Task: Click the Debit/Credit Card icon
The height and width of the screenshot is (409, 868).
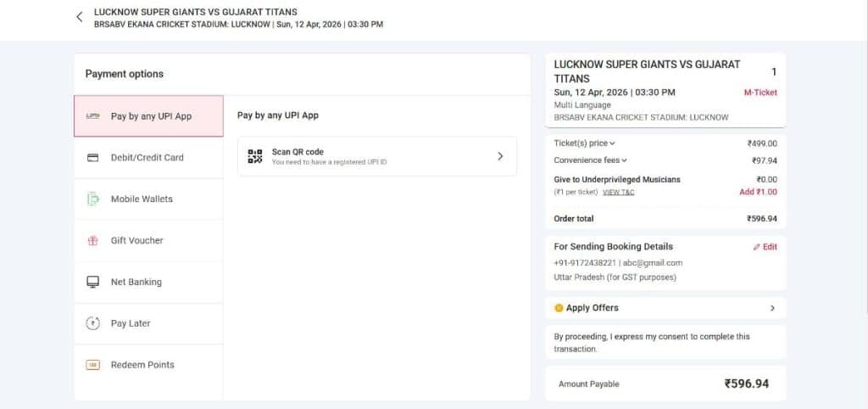Action: click(x=93, y=158)
